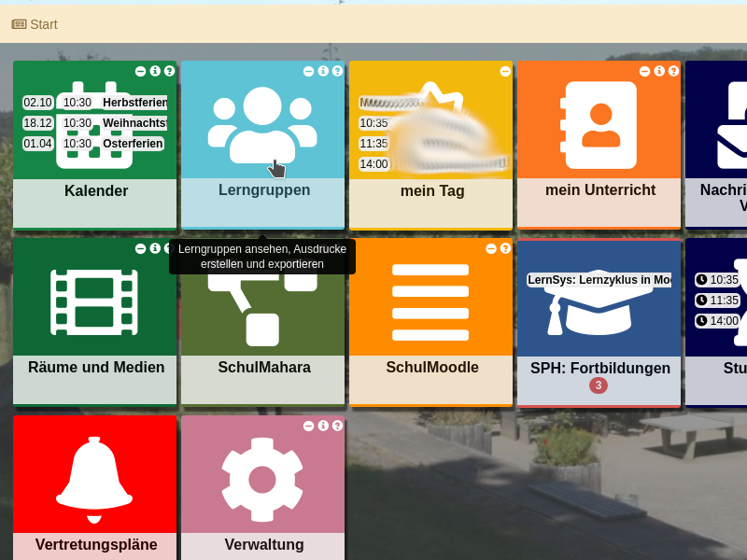Click the SchulMahara tile label
The image size is (747, 560).
pyautogui.click(x=263, y=367)
